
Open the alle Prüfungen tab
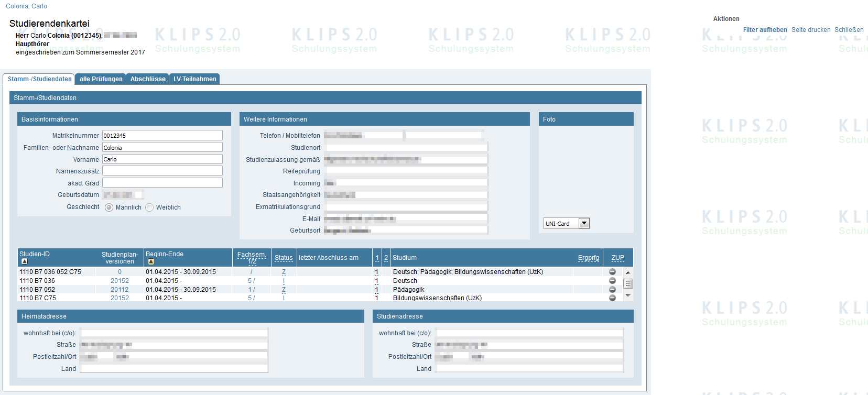101,79
